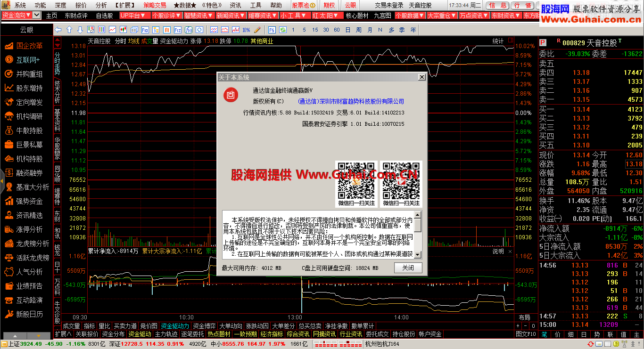The width and height of the screenshot is (644, 349).
Task: Select the 年 yearly period button
Action: coord(413,30)
